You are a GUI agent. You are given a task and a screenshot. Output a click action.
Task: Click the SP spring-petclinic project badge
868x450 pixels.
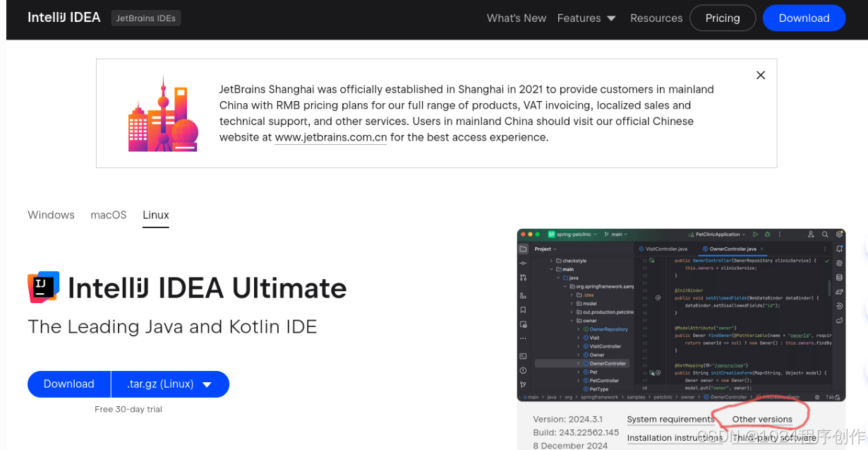click(x=551, y=235)
